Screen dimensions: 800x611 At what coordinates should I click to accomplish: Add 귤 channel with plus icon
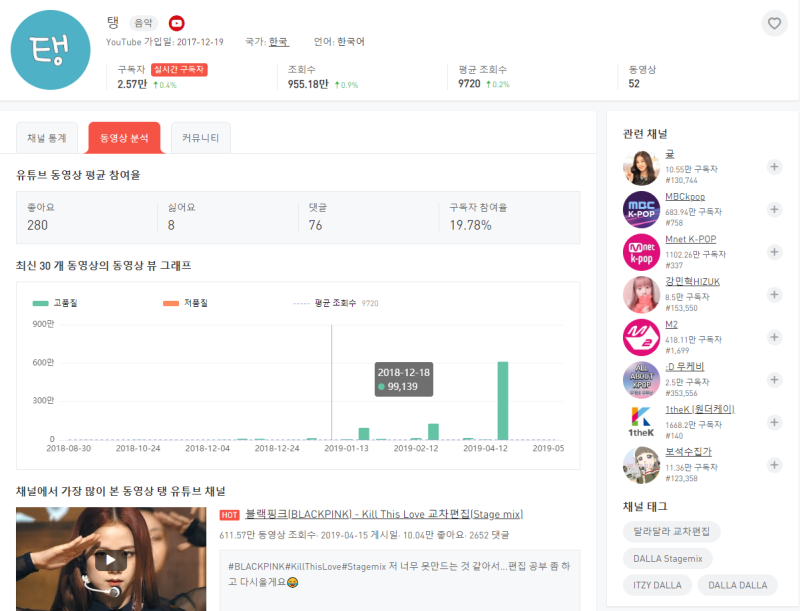click(774, 167)
